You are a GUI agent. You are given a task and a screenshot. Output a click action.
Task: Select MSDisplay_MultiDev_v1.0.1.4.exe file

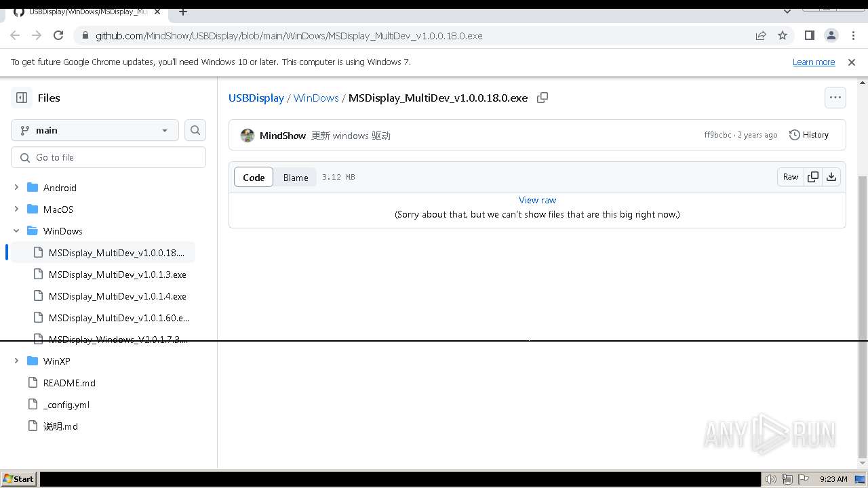[x=117, y=296]
